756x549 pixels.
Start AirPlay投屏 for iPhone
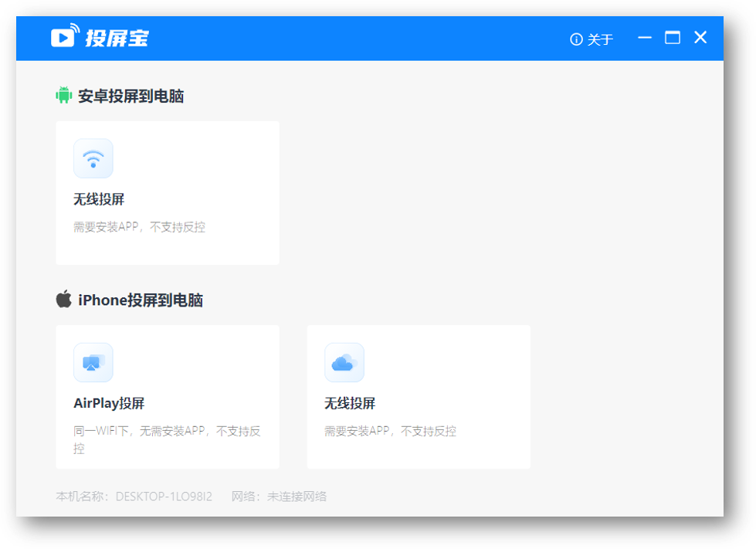point(167,396)
